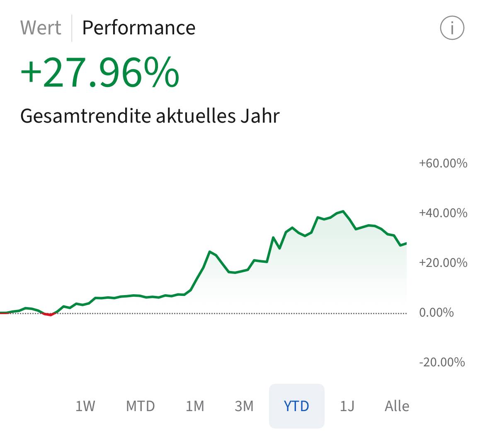This screenshot has height=448, width=485.
Task: Open the info icon in the top corner
Action: point(452,28)
